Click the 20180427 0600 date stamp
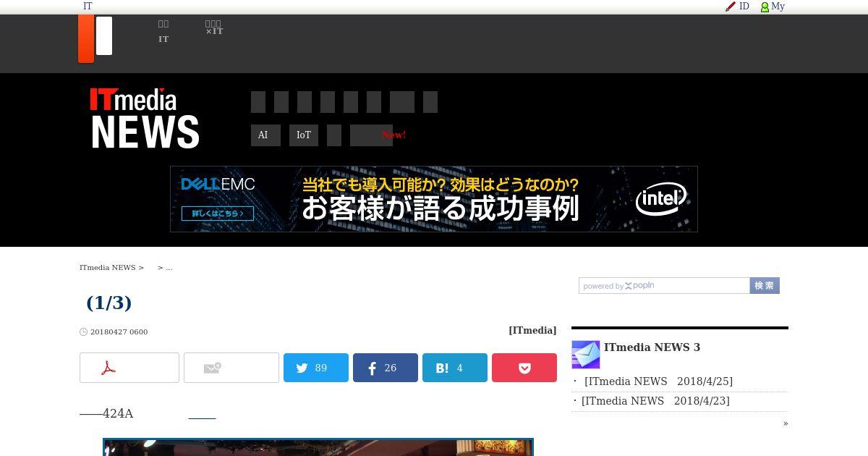This screenshot has width=868, height=456. (119, 332)
